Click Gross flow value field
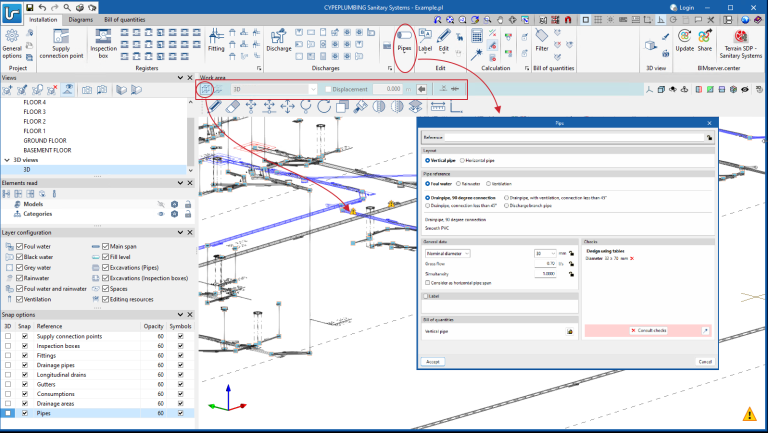 (x=545, y=264)
